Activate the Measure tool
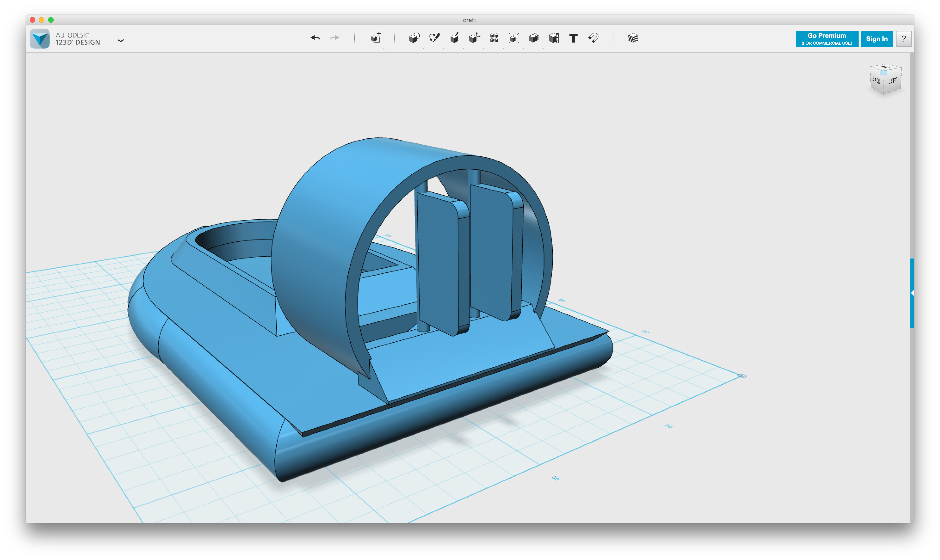 553,38
